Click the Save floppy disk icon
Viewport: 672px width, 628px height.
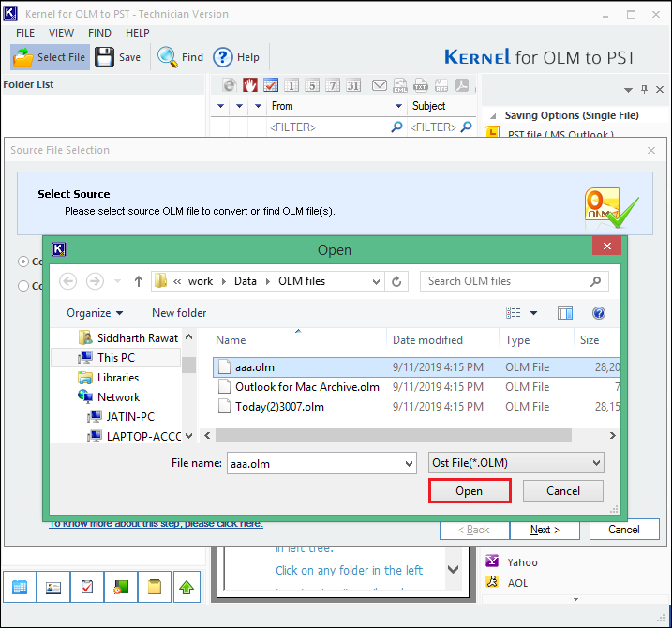[104, 57]
